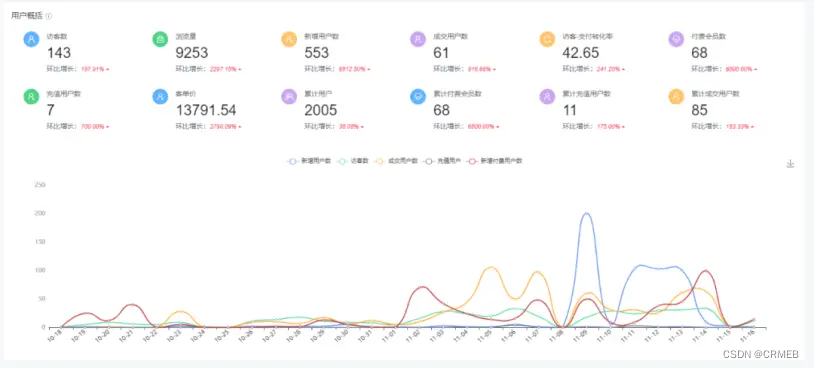
Task: Click the 250 y-axis label
Action: point(40,185)
